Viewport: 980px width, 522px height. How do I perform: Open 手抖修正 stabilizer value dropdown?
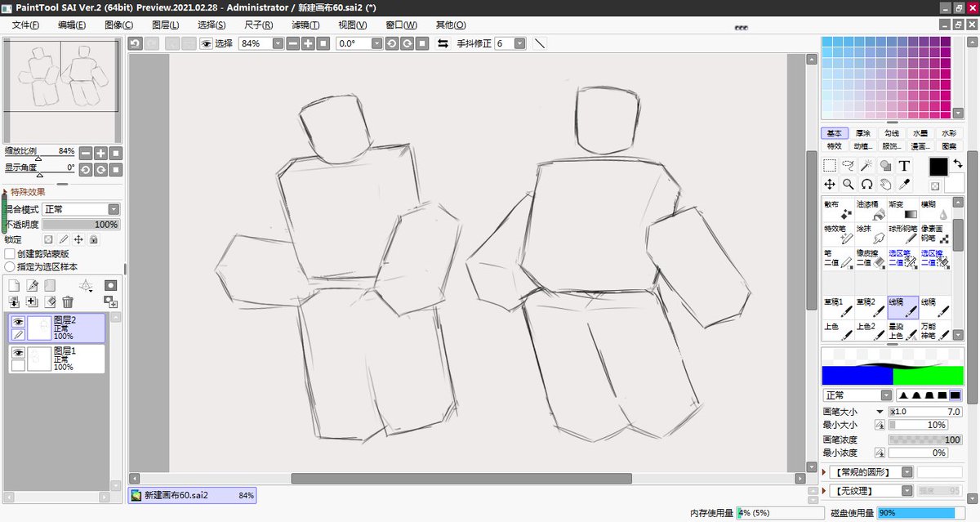click(x=520, y=43)
